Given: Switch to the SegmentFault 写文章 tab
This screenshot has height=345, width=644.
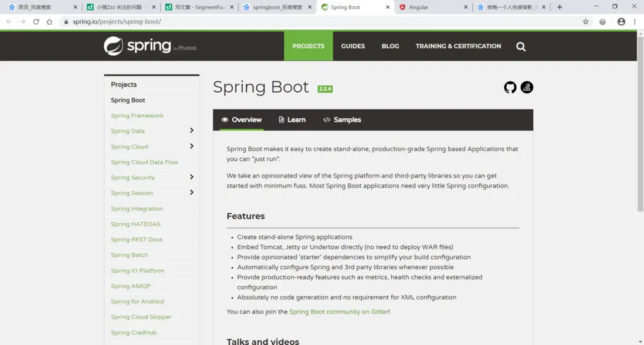Looking at the screenshot, I should (x=199, y=7).
